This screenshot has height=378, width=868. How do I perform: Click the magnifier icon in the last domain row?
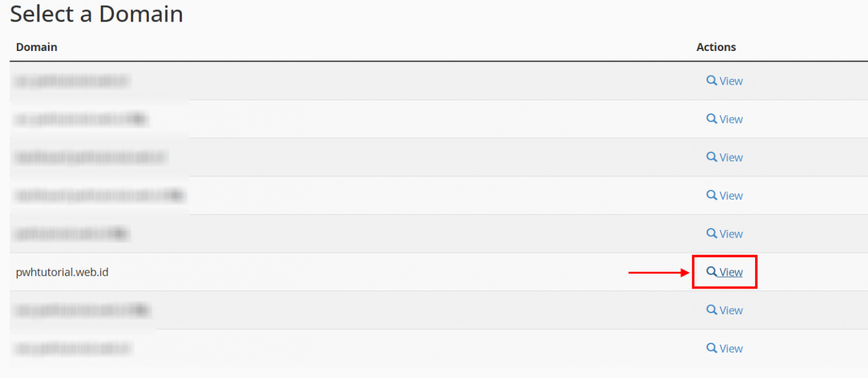click(x=712, y=348)
